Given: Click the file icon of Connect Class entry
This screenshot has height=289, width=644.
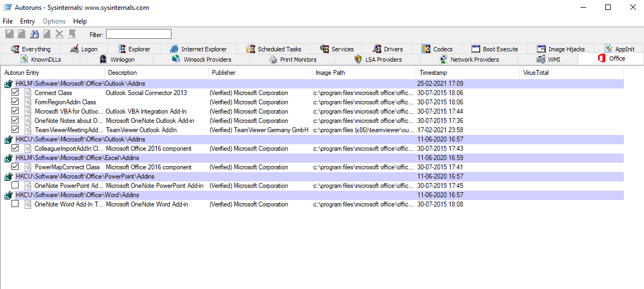Looking at the screenshot, I should click(27, 93).
